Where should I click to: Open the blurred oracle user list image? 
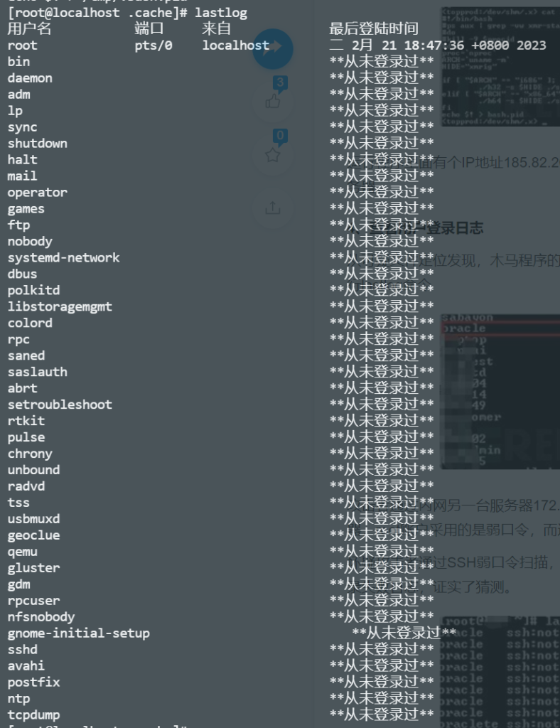[x=500, y=391]
